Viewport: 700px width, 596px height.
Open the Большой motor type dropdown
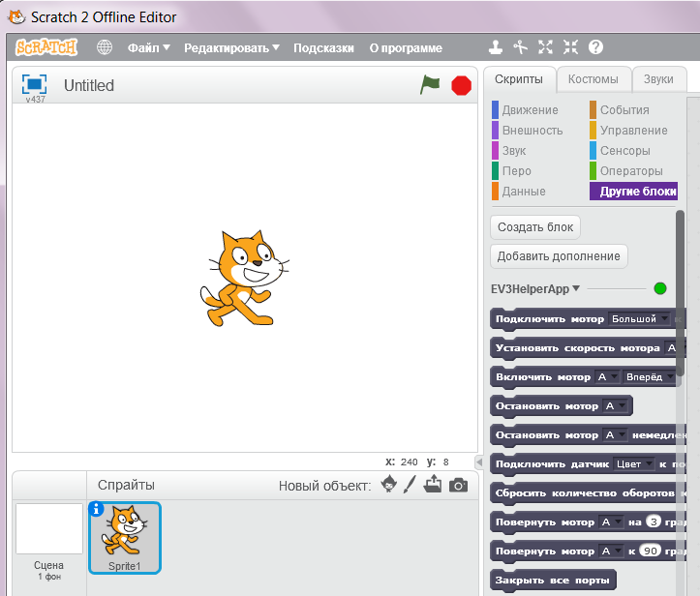pos(639,319)
